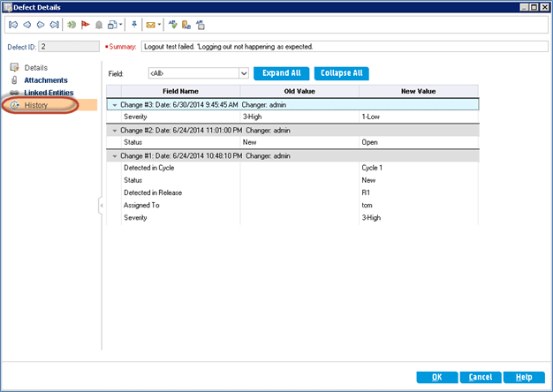Click the red flag follow-up icon
This screenshot has width=553, height=392.
86,26
